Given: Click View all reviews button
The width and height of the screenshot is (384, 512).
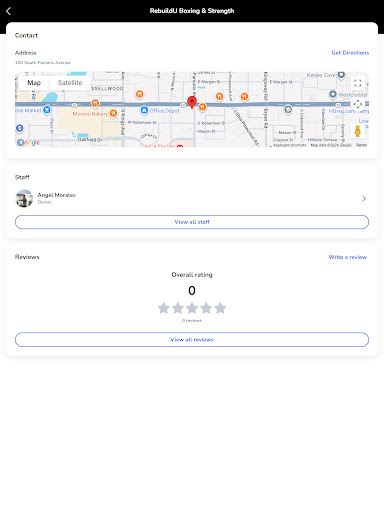Looking at the screenshot, I should (x=192, y=340).
